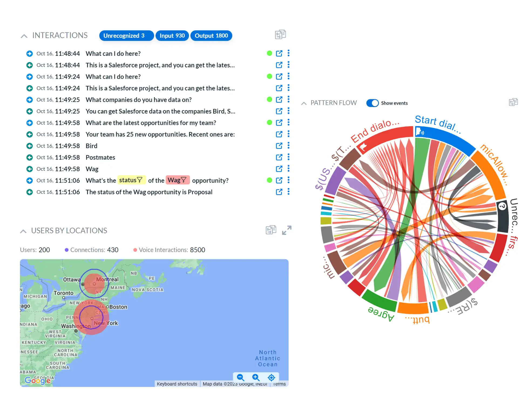The height and width of the screenshot is (412, 532).
Task: Expand the Users by Locations map fullscreen
Action: pyautogui.click(x=287, y=230)
